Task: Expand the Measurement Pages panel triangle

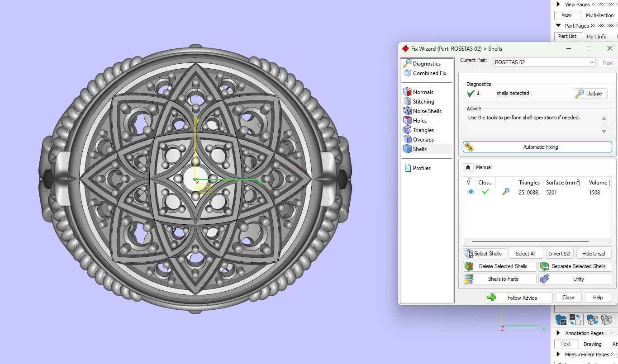Action: [x=558, y=355]
